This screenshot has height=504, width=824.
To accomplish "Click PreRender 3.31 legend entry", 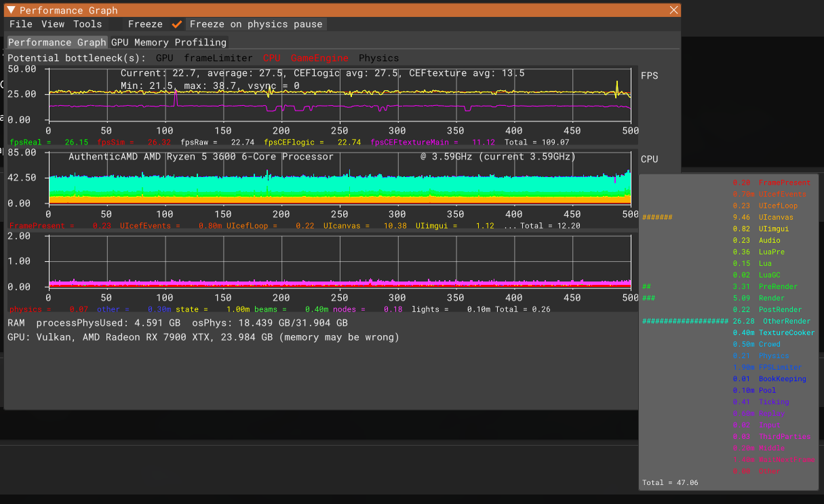I will (765, 287).
